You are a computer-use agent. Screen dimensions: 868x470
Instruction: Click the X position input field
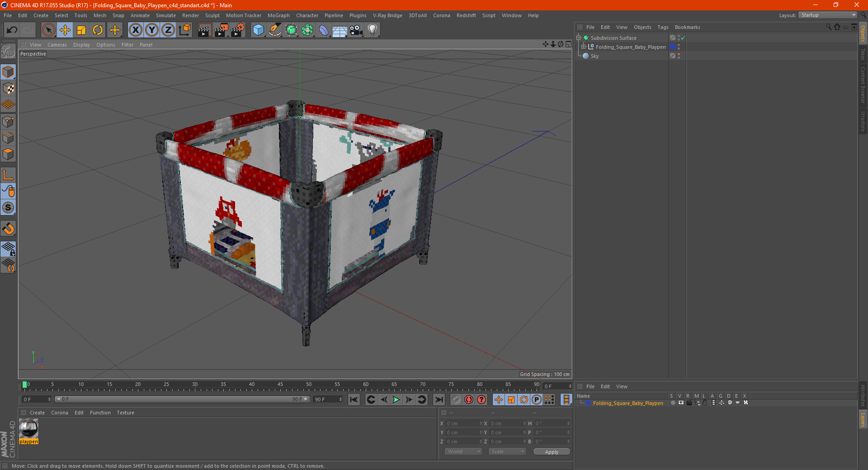[x=463, y=423]
